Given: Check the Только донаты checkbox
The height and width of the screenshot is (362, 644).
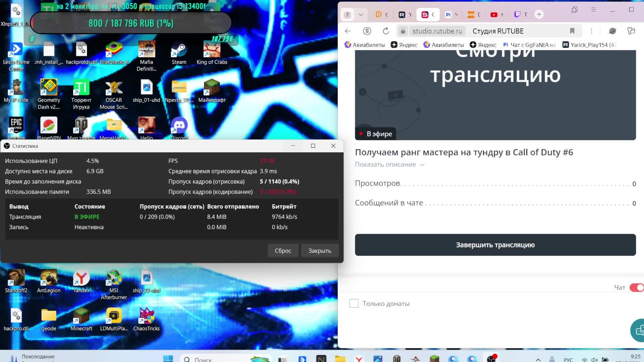Looking at the screenshot, I should click(354, 304).
